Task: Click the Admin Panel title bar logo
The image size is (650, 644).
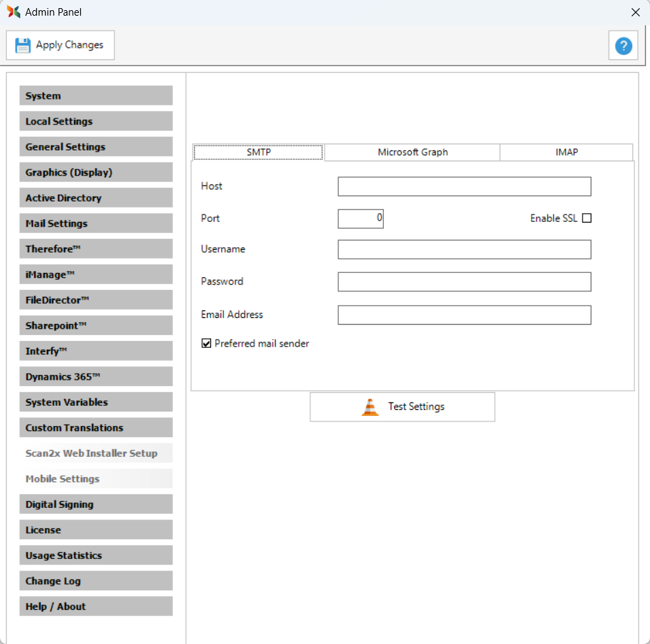Action: [13, 12]
